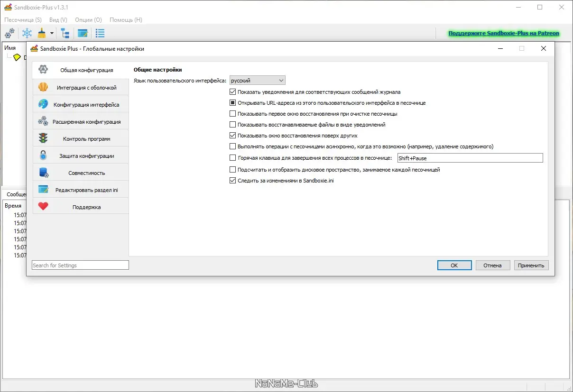
Task: Click the Время column header in the message log
Action: pyautogui.click(x=13, y=206)
